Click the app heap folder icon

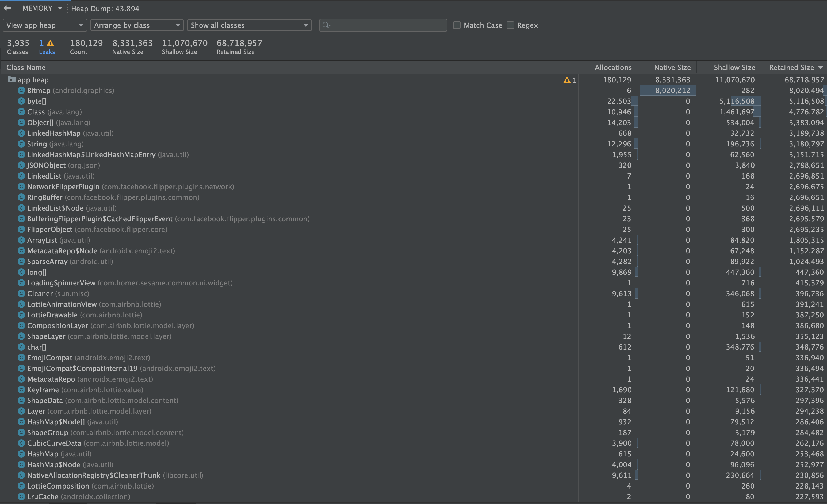tap(12, 79)
